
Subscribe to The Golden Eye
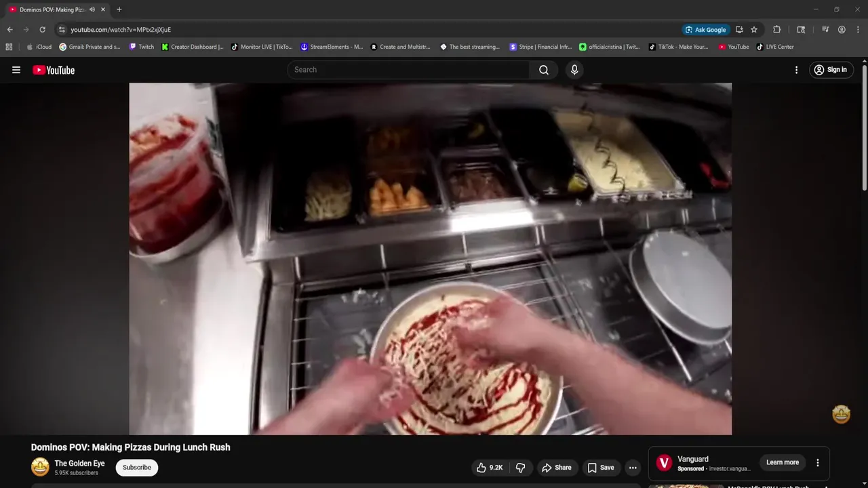[x=136, y=468]
